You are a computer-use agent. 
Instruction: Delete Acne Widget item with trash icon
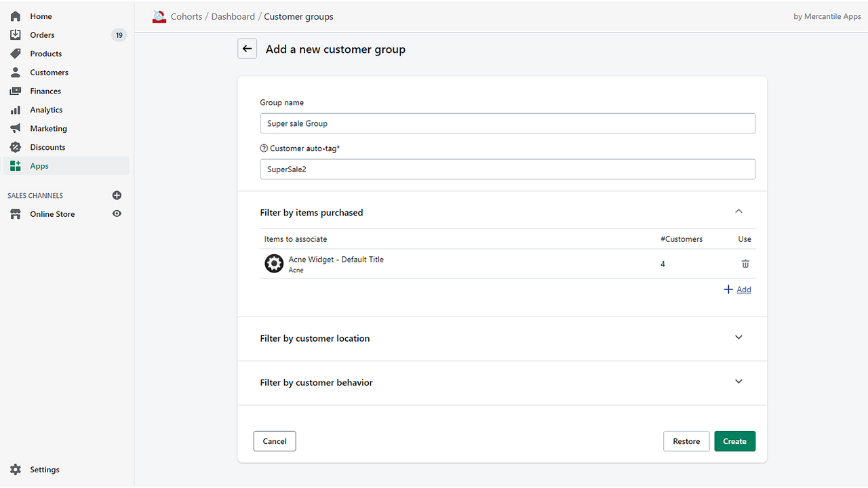[745, 264]
